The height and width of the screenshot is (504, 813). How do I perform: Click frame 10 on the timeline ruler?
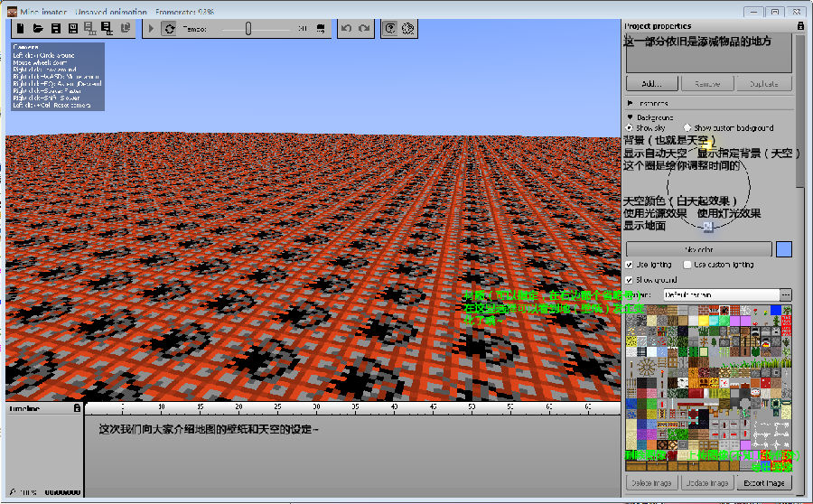(162, 407)
